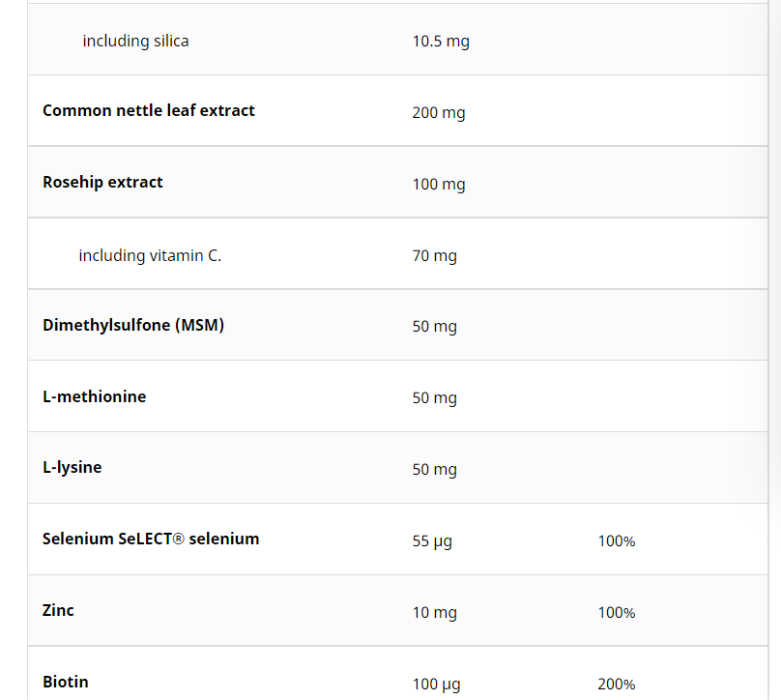Select the 100 mg rosehip amount
This screenshot has height=700, width=781.
click(x=439, y=185)
